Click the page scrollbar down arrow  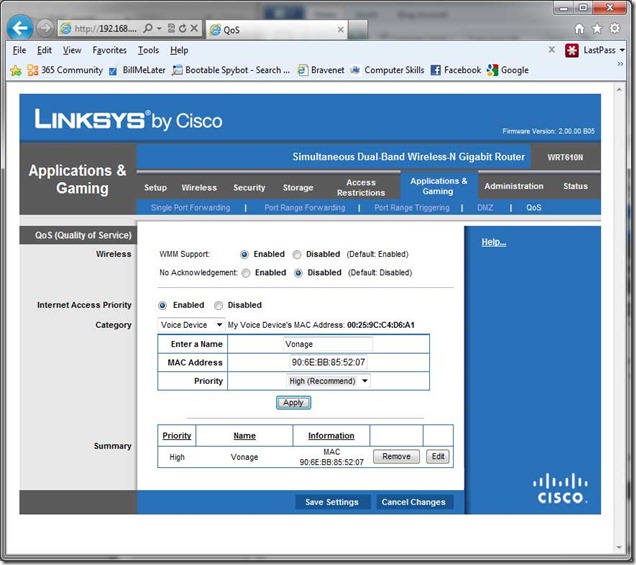(619, 548)
